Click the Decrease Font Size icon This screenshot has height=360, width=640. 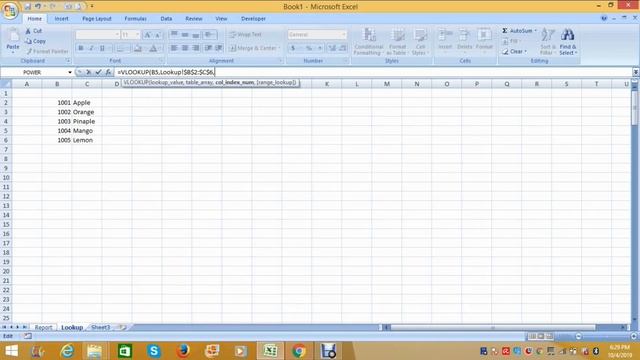(158, 35)
